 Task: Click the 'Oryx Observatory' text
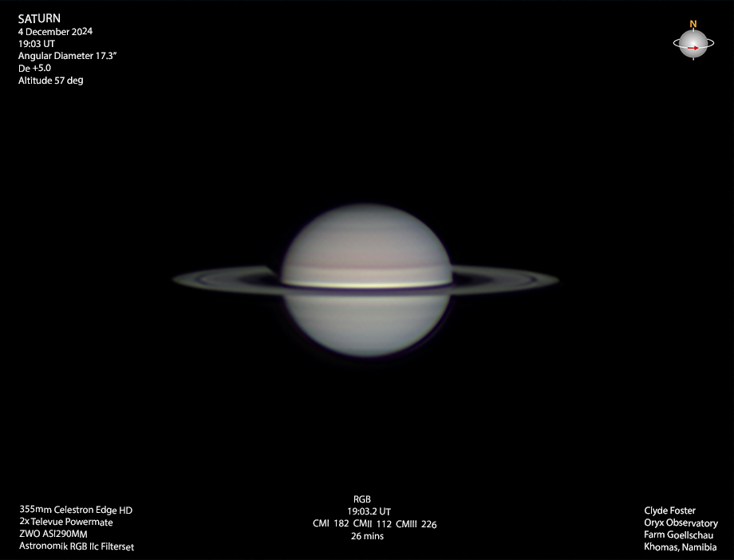pos(681,523)
